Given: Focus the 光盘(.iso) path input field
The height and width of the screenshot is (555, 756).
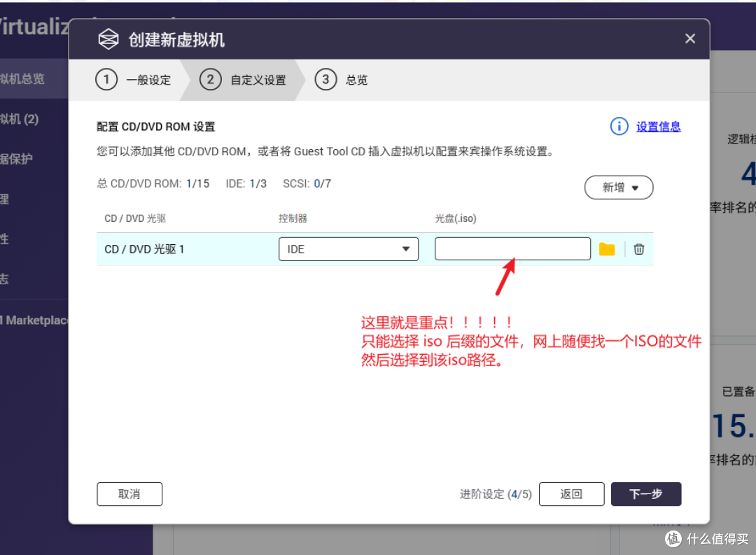Looking at the screenshot, I should [512, 249].
